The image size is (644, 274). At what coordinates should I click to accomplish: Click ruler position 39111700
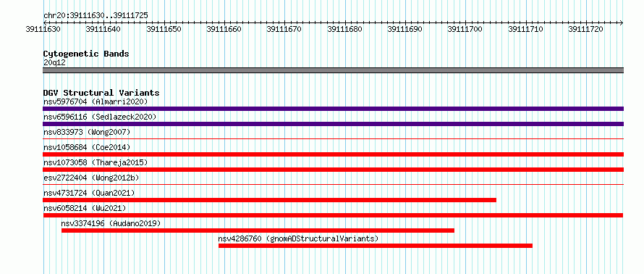pos(465,29)
